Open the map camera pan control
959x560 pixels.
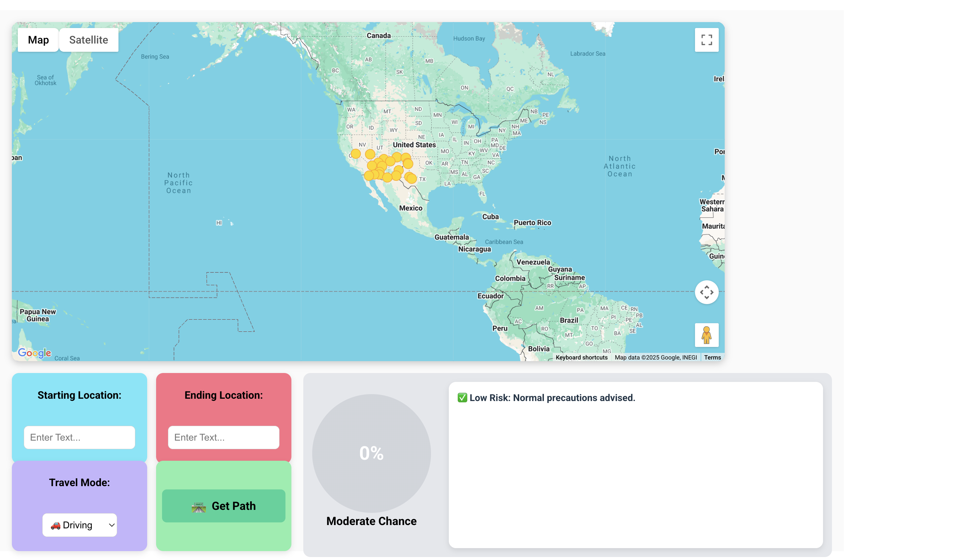706,292
